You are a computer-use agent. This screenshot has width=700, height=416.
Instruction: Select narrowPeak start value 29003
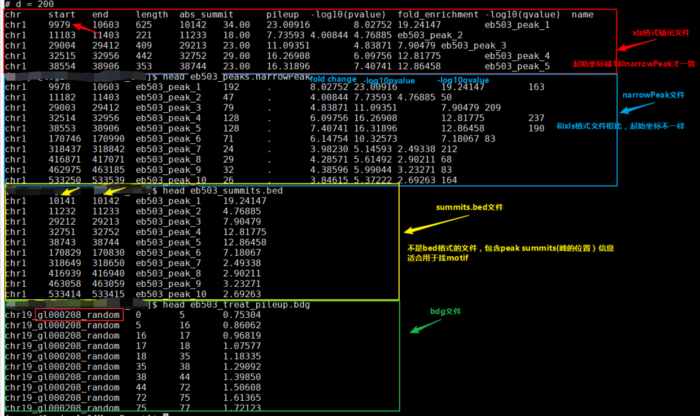pyautogui.click(x=62, y=108)
